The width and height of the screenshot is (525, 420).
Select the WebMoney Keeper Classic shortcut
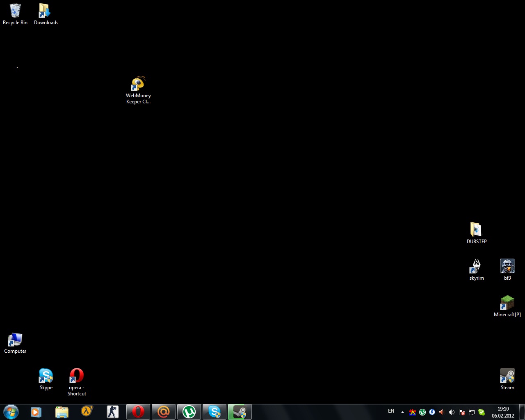(x=138, y=90)
